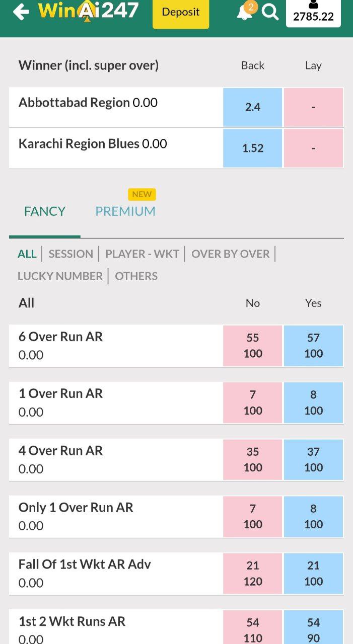This screenshot has width=353, height=644.
Task: Switch to the FANCY tab
Action: pyautogui.click(x=45, y=211)
